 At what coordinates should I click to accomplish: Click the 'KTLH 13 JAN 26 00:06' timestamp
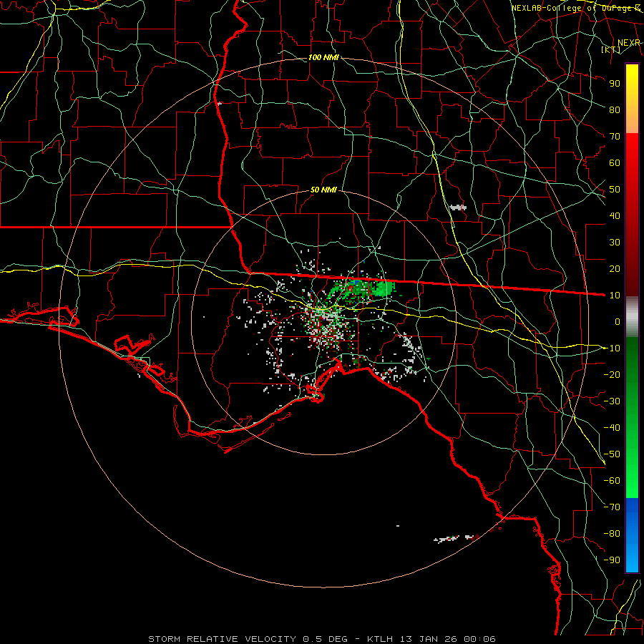point(431,639)
